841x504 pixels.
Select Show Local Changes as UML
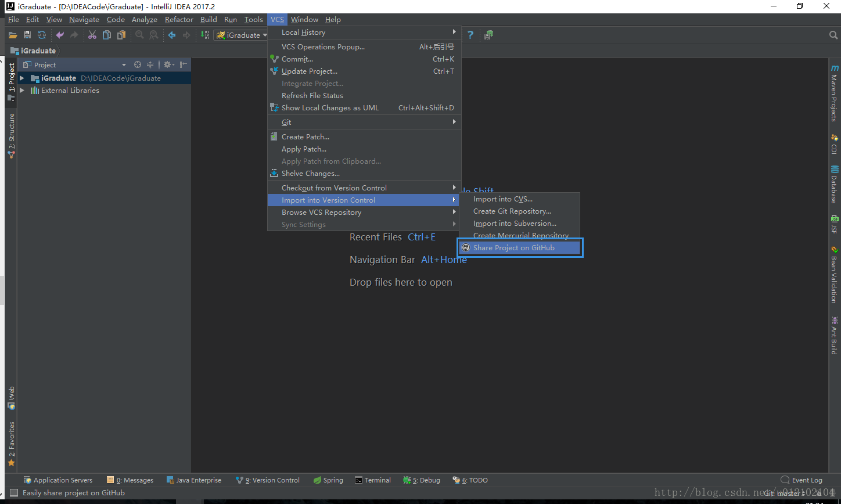pyautogui.click(x=364, y=107)
